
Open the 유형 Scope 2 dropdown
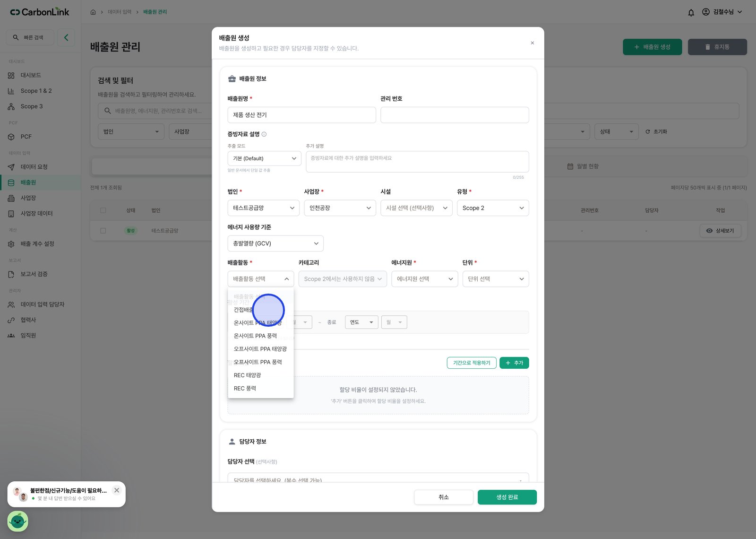pos(493,208)
